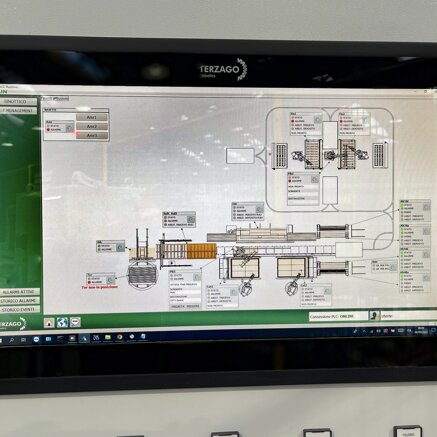437x437 pixels.
Task: Show the ALLARMI ATTIVI list
Action: (x=19, y=292)
